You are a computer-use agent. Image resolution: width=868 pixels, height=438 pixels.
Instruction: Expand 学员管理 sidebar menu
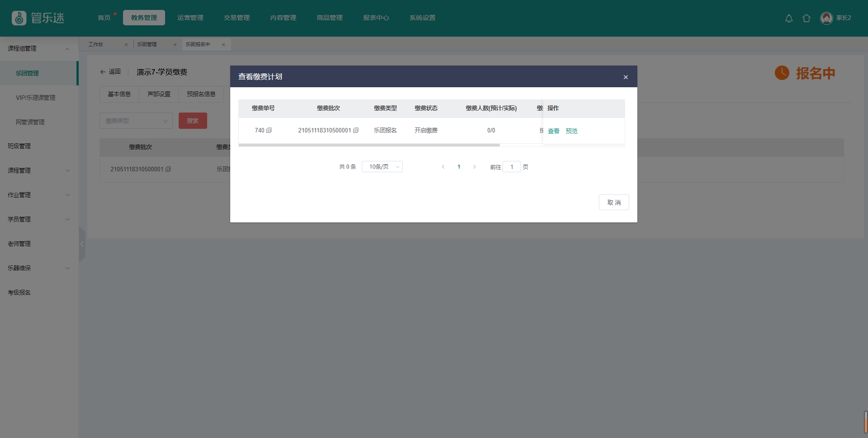67,219
